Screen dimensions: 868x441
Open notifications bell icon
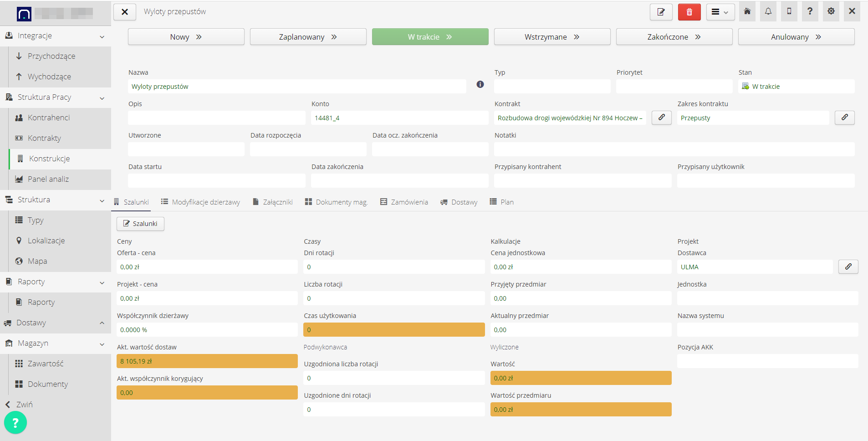pos(768,11)
